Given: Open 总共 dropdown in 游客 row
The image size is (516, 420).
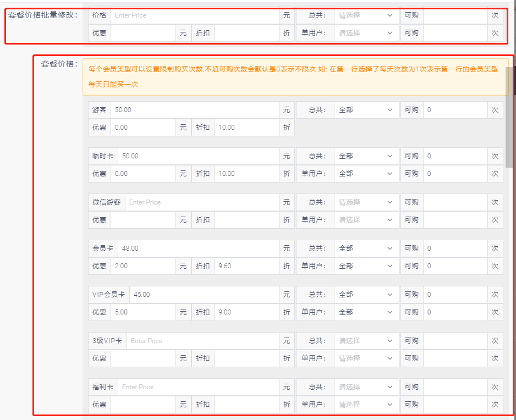Looking at the screenshot, I should coord(366,110).
